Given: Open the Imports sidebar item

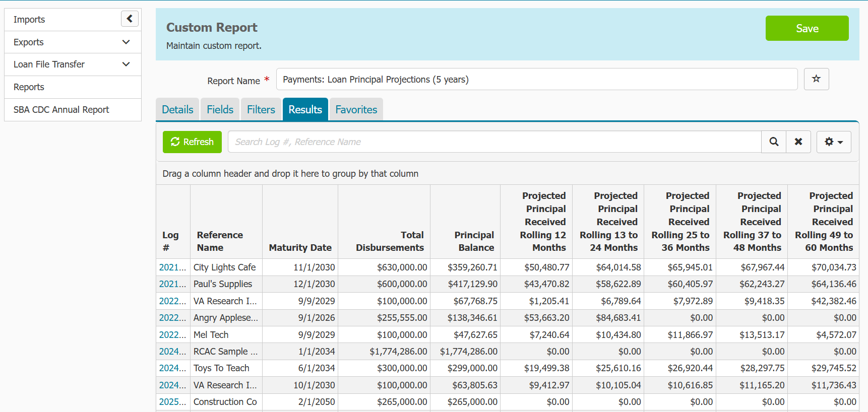Looking at the screenshot, I should [x=29, y=20].
